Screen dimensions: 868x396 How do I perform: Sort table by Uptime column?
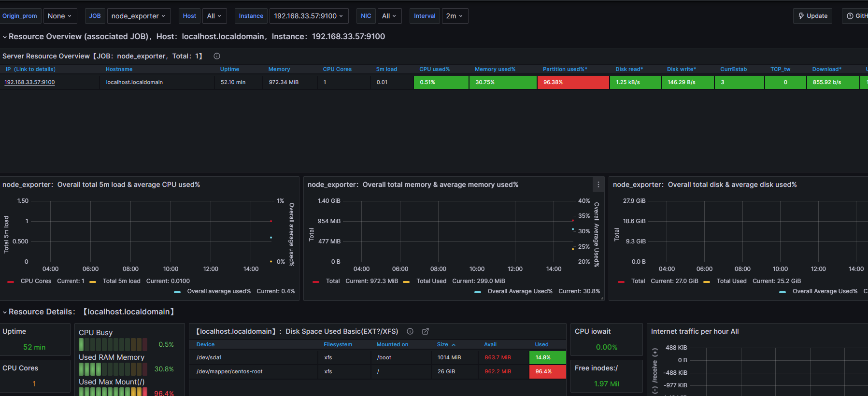coord(229,69)
